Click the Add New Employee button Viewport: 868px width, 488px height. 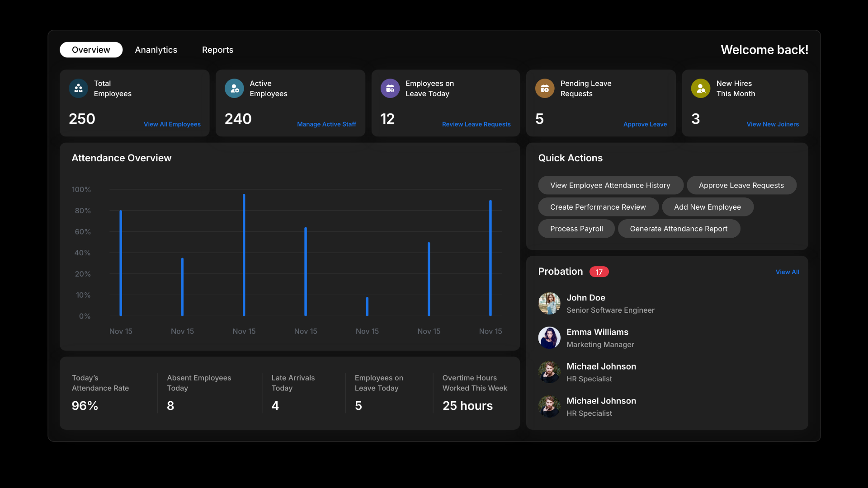tap(707, 207)
